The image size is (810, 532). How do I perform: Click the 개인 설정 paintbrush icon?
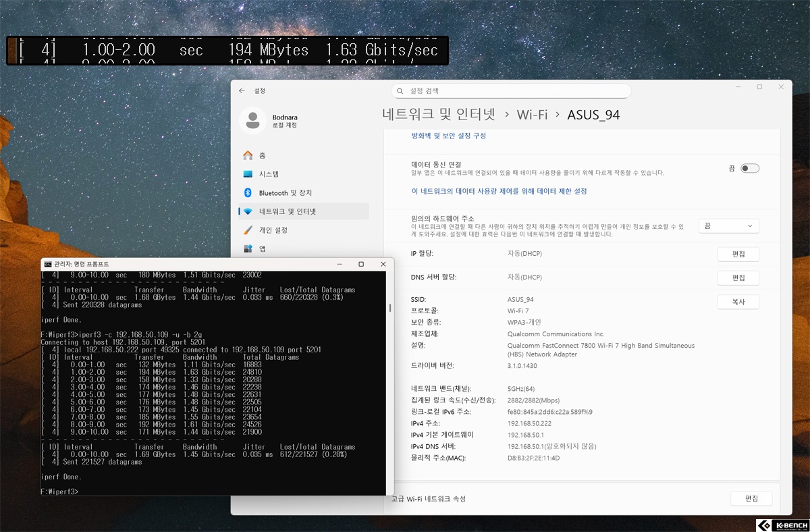[x=248, y=230]
